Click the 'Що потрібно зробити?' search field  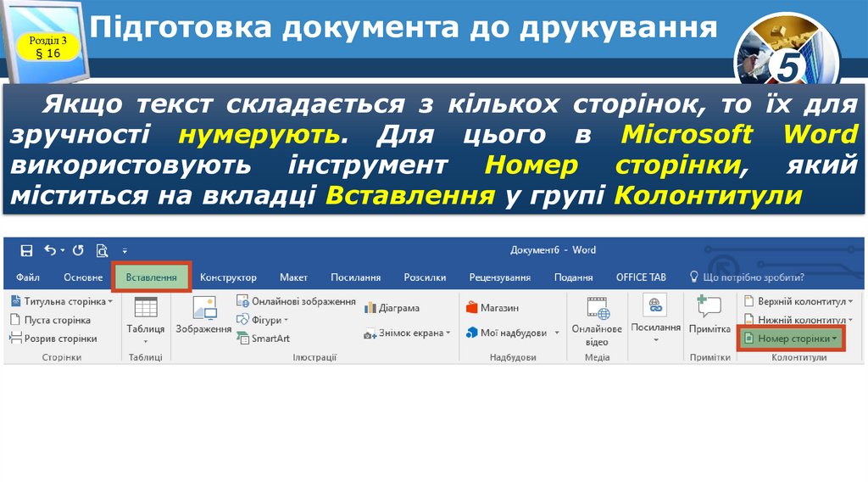tap(754, 277)
